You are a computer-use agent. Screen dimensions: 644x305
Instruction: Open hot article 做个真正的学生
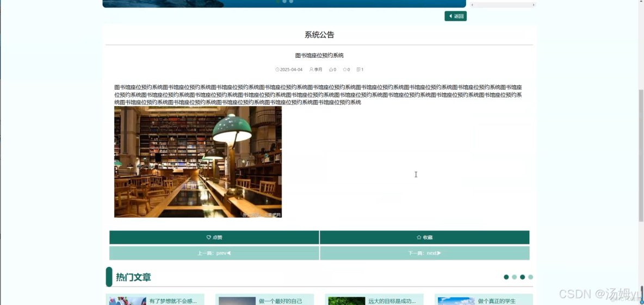(497, 301)
